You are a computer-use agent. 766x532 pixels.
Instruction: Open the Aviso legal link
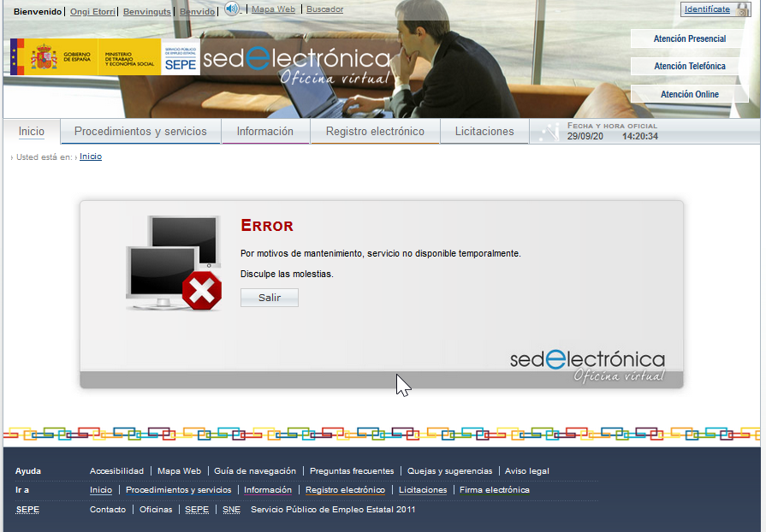pyautogui.click(x=527, y=471)
